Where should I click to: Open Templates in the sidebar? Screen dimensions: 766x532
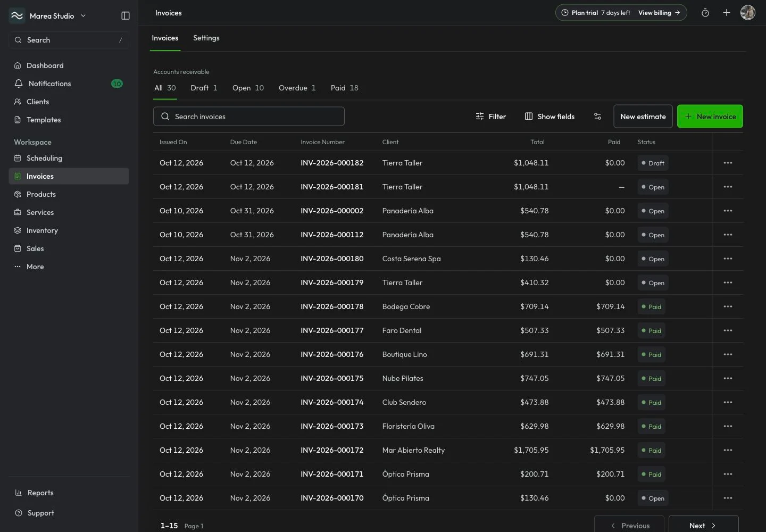[x=69, y=120]
